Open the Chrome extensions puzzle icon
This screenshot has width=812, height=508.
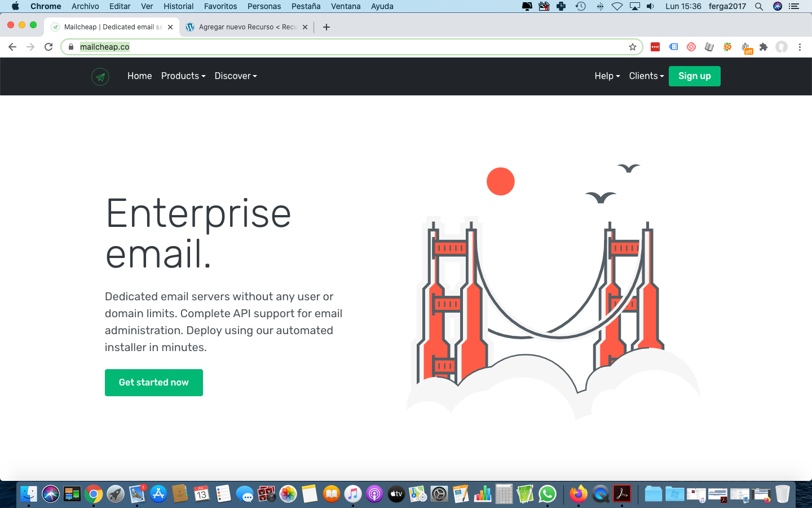764,47
